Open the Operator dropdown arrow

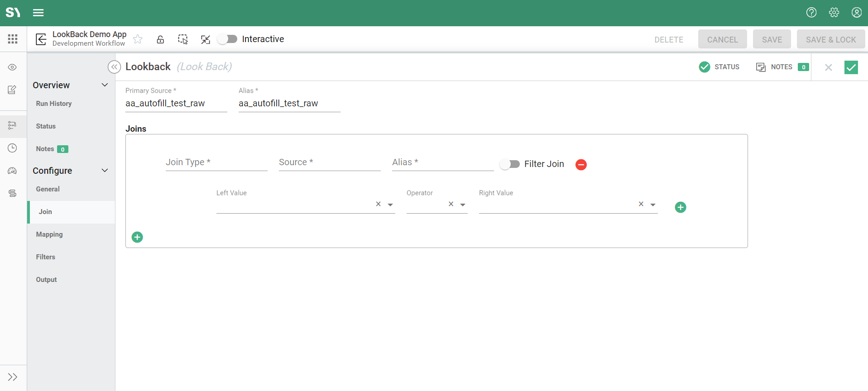click(x=463, y=205)
